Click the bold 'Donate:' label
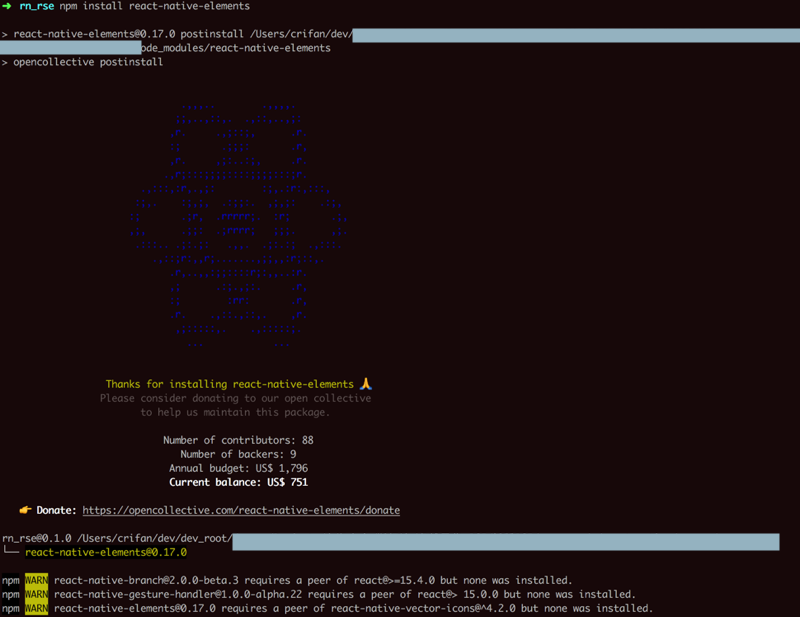The image size is (800, 617). point(56,510)
